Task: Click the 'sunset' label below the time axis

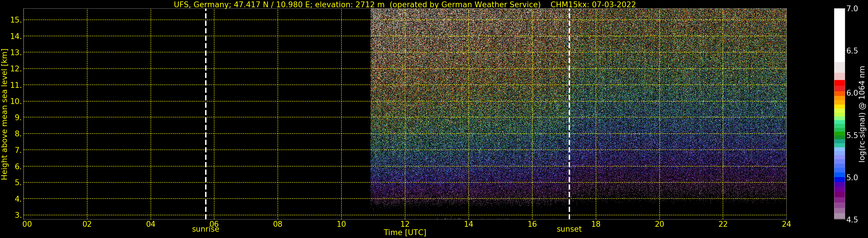Action: [x=569, y=229]
